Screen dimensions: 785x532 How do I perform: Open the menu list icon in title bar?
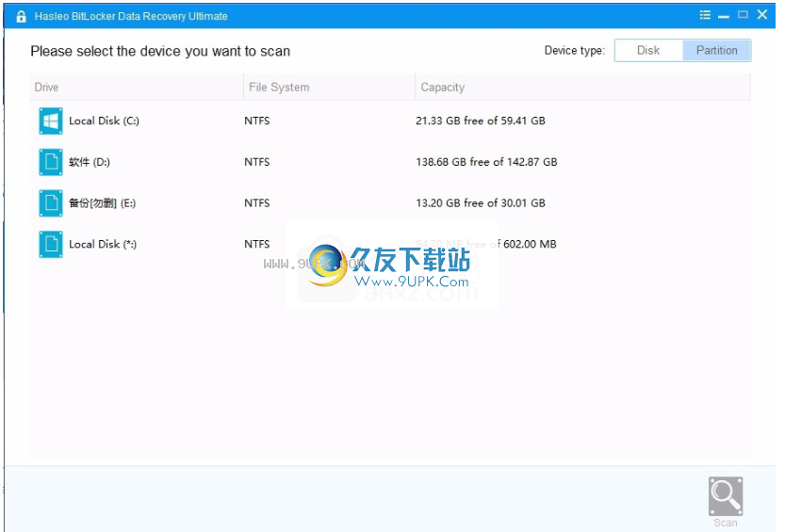[705, 15]
